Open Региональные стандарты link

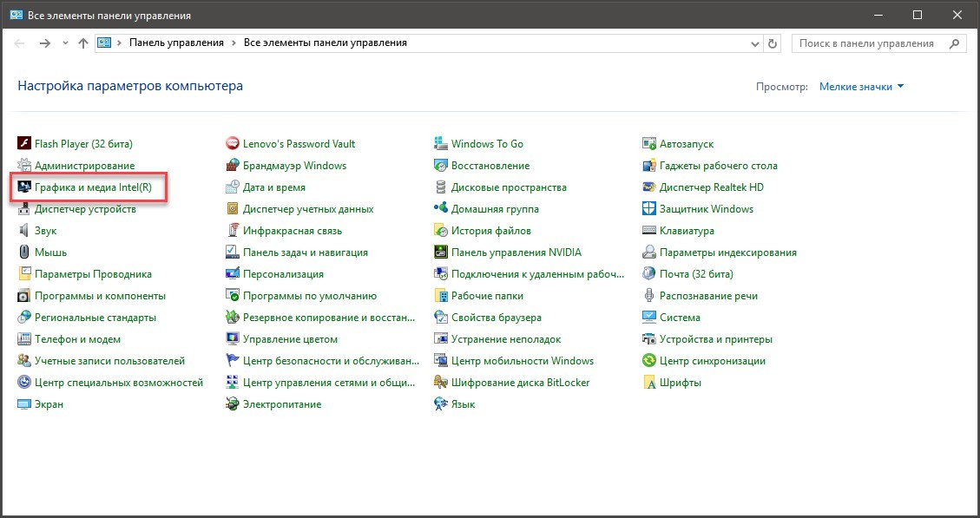[95, 318]
